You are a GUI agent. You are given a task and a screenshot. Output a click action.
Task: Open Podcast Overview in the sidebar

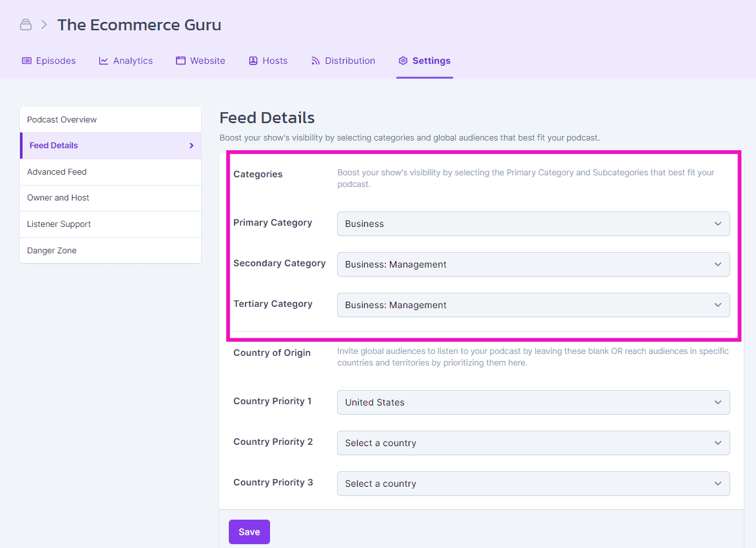[110, 120]
